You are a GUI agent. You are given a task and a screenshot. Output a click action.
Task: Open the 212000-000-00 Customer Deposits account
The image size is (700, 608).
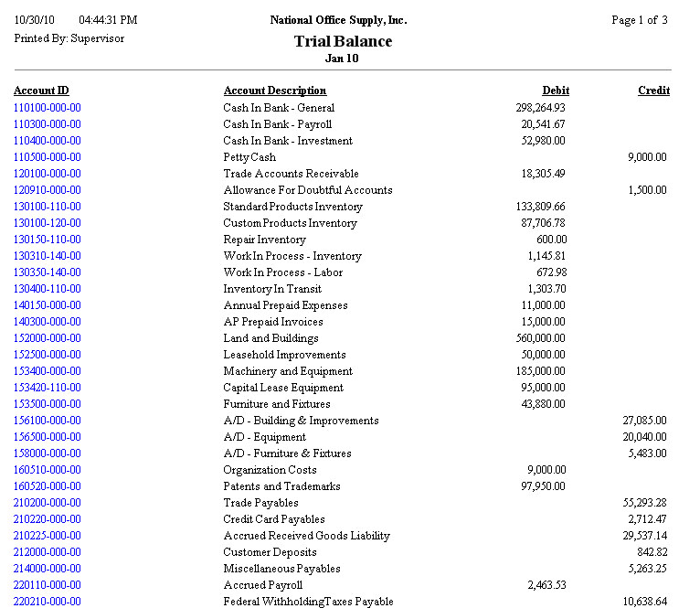tap(48, 552)
